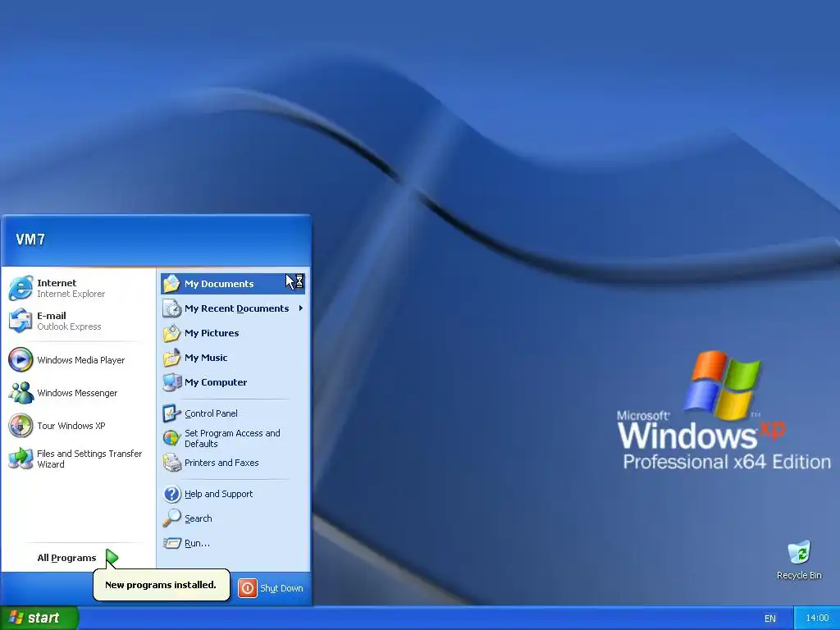The height and width of the screenshot is (630, 840).
Task: Click the My Music folder icon
Action: point(172,358)
